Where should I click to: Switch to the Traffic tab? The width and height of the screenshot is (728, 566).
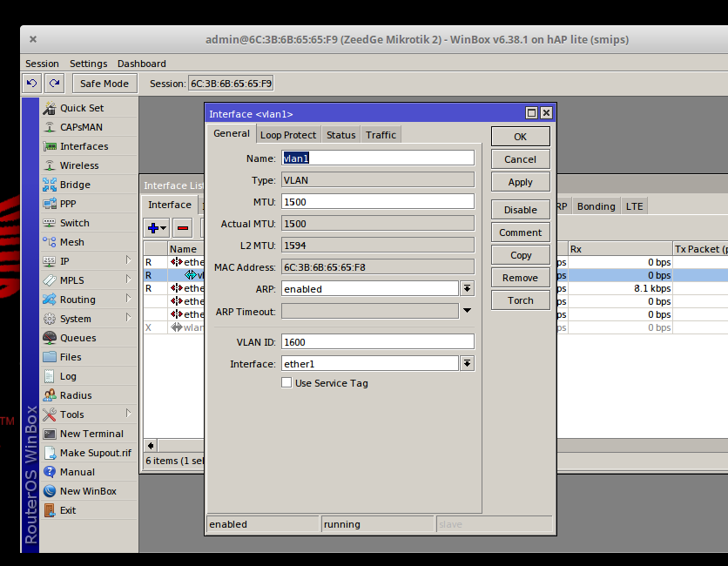point(381,135)
